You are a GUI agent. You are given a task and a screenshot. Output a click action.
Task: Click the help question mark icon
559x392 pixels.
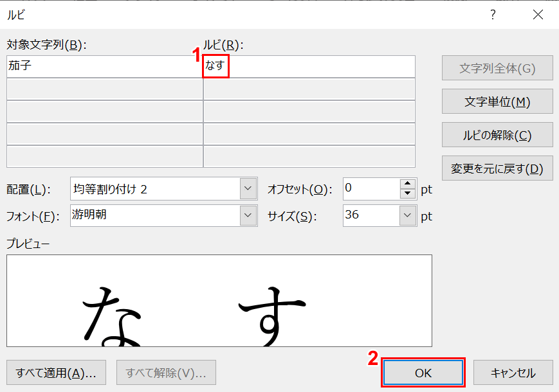pos(493,14)
